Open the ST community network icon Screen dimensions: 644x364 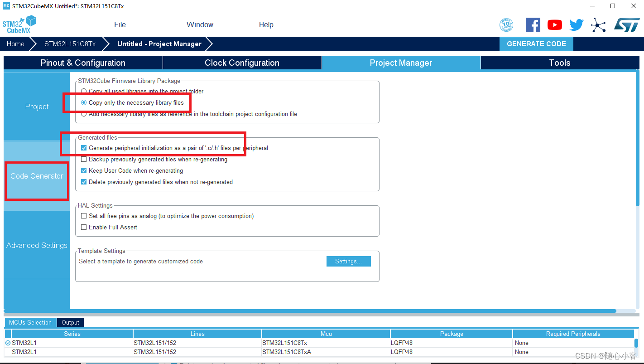pos(598,25)
